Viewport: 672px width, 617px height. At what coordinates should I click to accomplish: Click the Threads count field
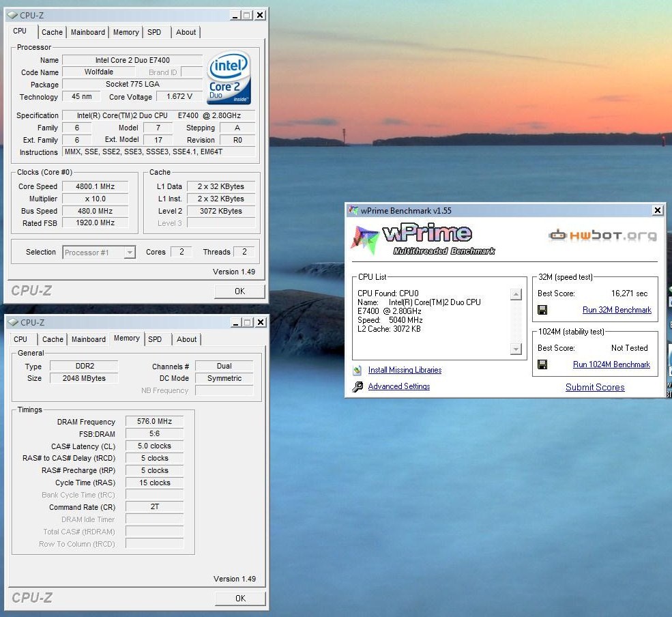[x=244, y=252]
